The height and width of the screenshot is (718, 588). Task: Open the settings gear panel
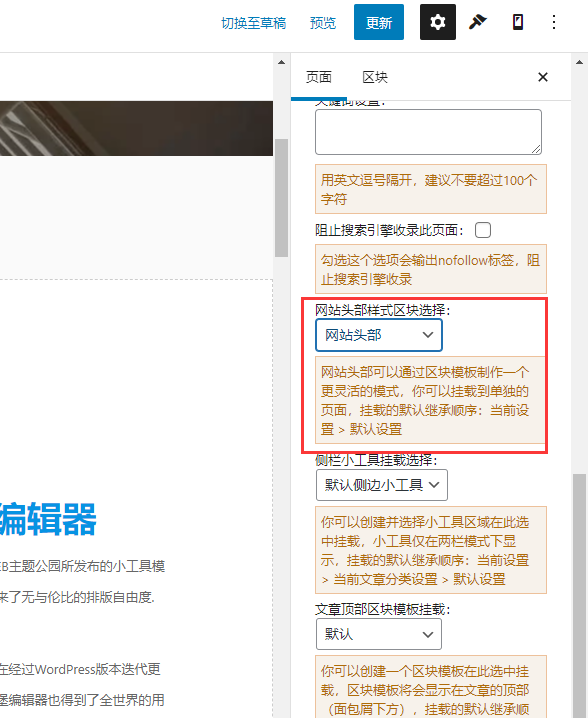(x=437, y=22)
